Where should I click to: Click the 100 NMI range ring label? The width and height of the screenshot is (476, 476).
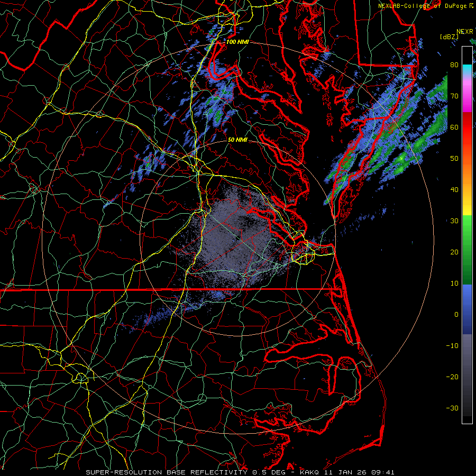(237, 42)
